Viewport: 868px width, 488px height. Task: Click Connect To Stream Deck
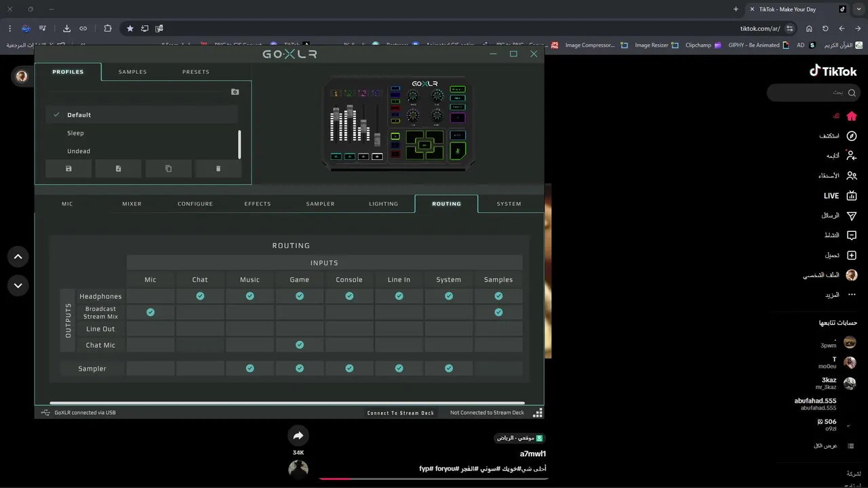(x=401, y=413)
